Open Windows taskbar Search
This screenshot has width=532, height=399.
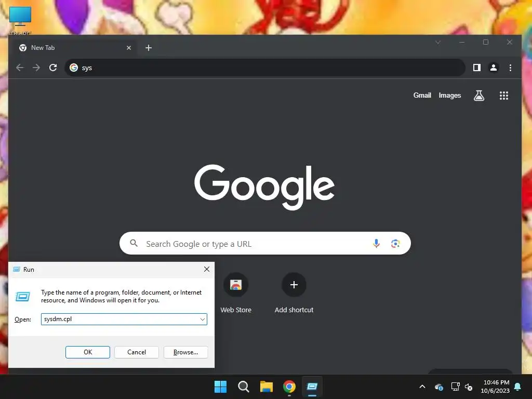click(243, 387)
